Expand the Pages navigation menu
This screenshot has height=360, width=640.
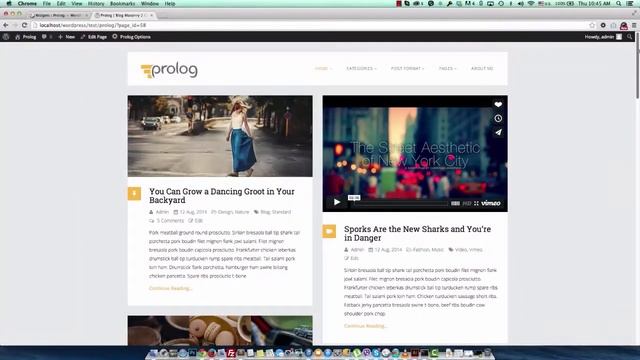(447, 69)
